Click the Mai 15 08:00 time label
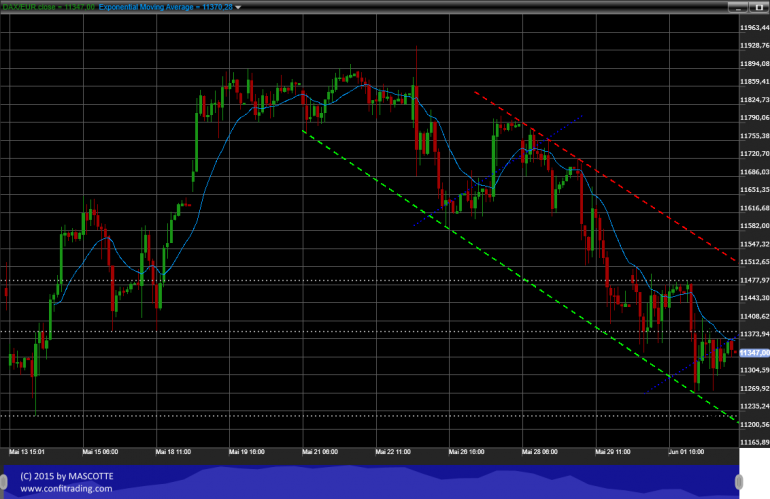The image size is (770, 499). [100, 452]
